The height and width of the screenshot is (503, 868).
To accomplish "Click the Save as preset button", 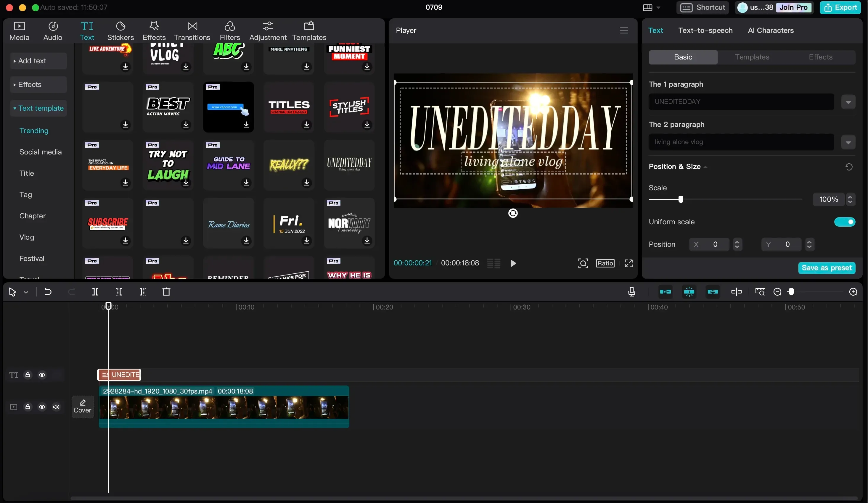I will click(826, 268).
